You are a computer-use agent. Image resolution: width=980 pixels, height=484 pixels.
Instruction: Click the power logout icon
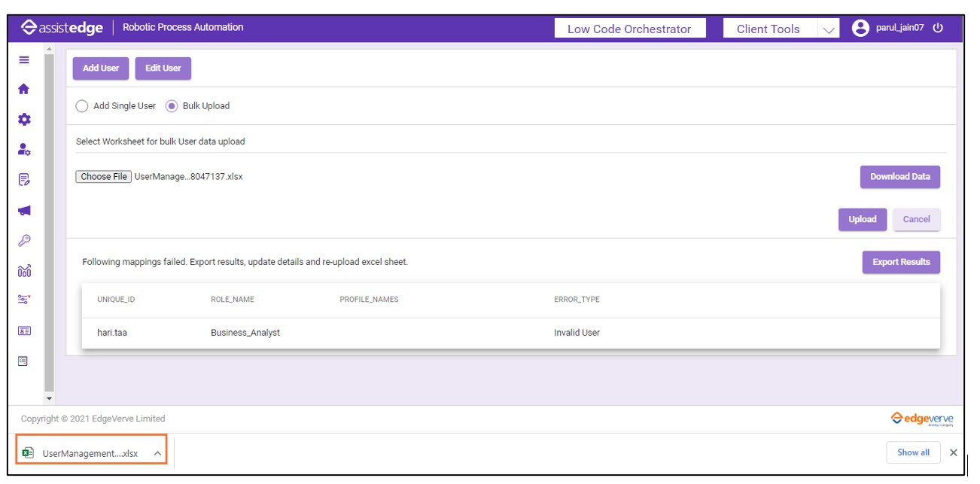point(937,29)
